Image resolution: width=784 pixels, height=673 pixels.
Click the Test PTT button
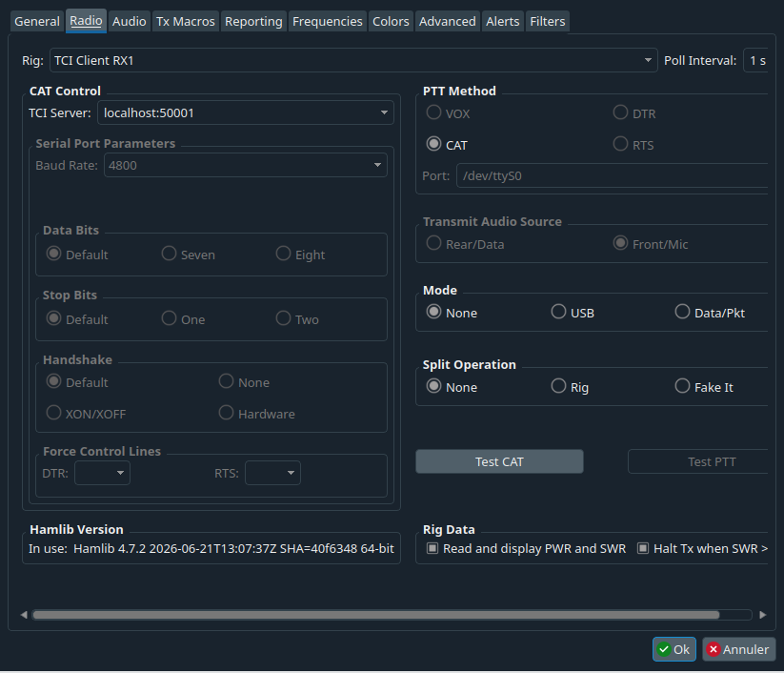(698, 461)
